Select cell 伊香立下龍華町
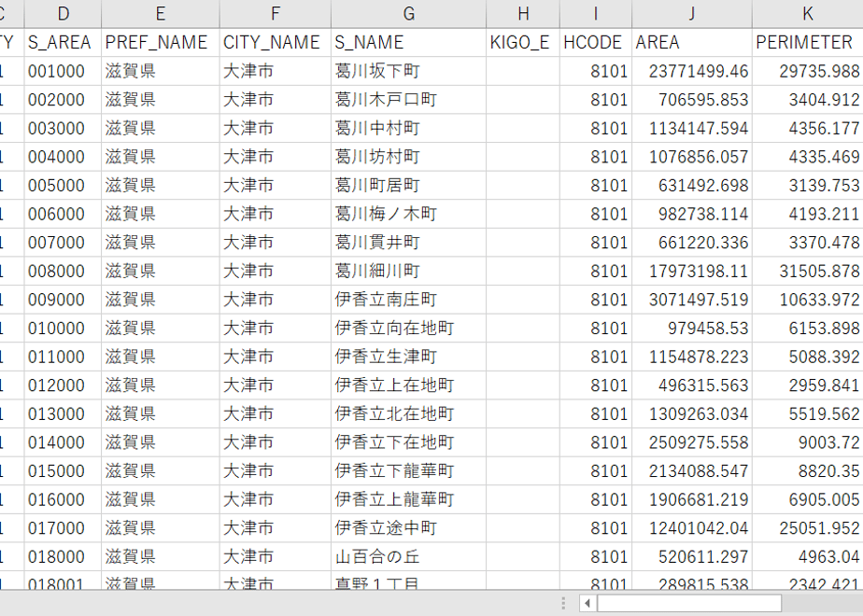 pyautogui.click(x=408, y=471)
